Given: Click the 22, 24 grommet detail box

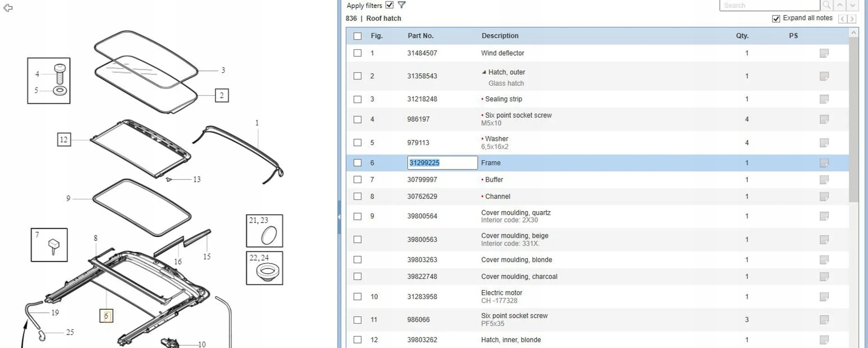Looking at the screenshot, I should (x=265, y=268).
